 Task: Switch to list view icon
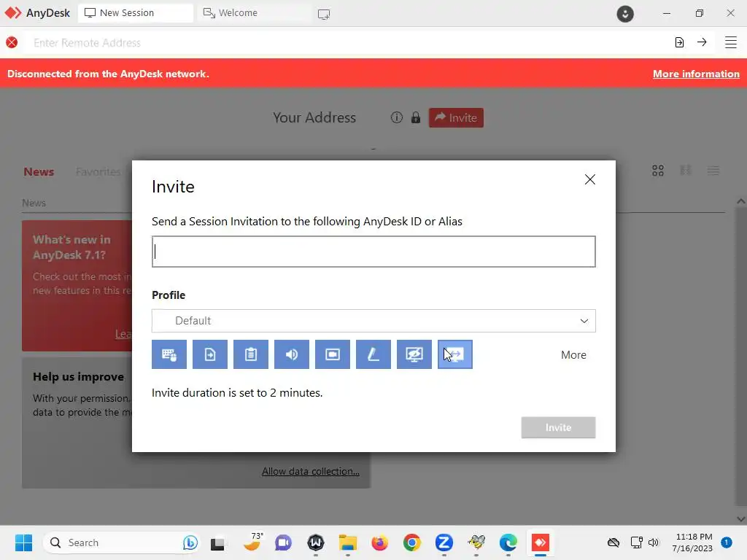coord(713,171)
